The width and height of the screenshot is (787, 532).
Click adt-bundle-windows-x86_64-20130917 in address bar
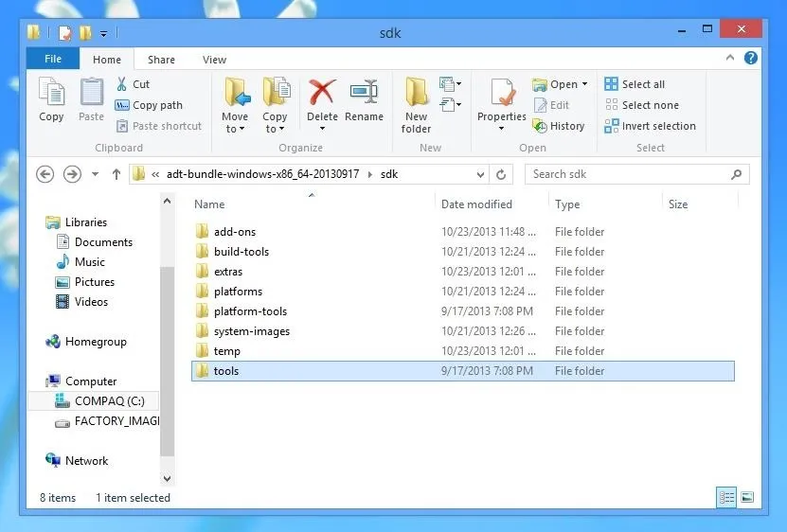click(262, 174)
